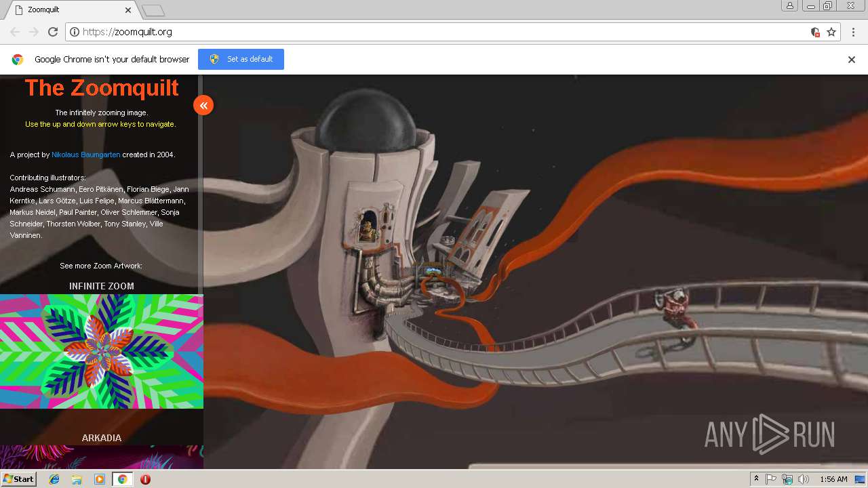
Task: Switch to Chrome in the taskbar
Action: (x=122, y=479)
